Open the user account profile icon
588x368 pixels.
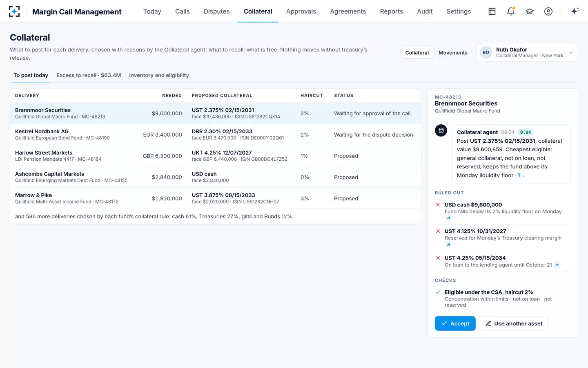click(x=548, y=11)
